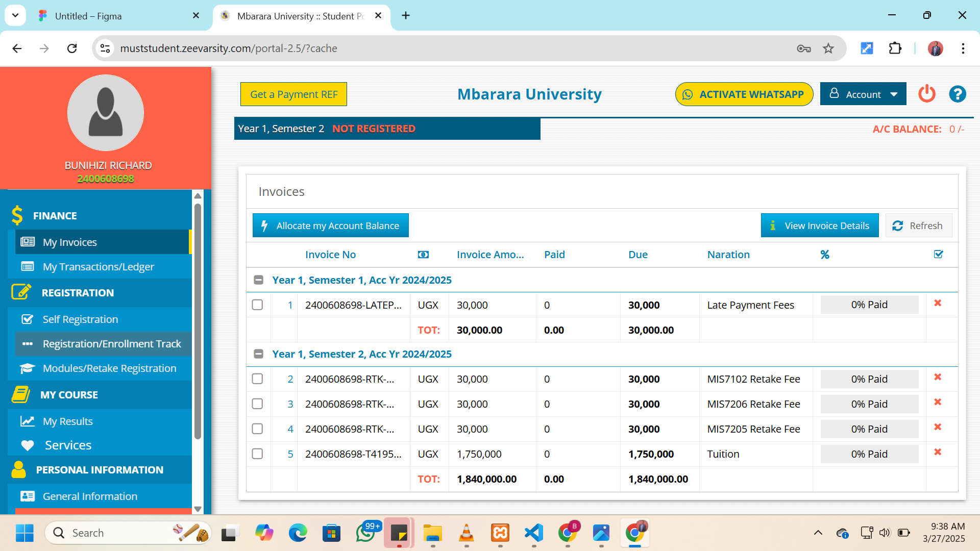Switch to the Untitled – Figma tab

pos(88,16)
